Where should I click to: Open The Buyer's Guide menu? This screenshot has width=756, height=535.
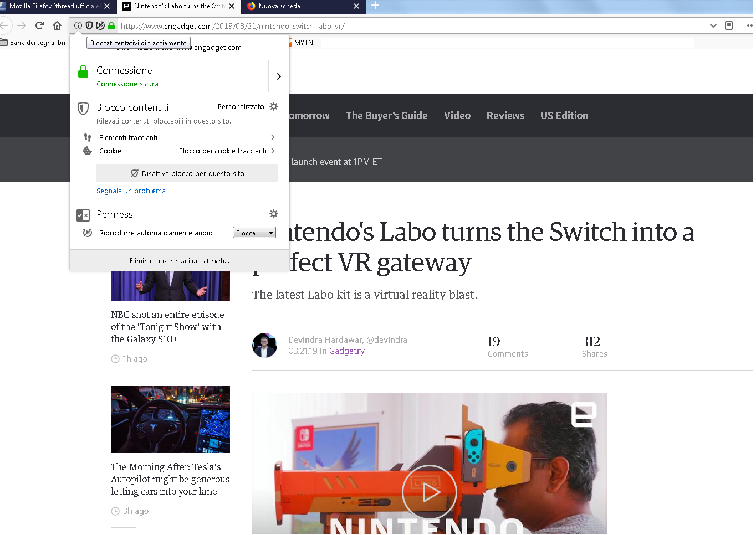[x=387, y=115]
